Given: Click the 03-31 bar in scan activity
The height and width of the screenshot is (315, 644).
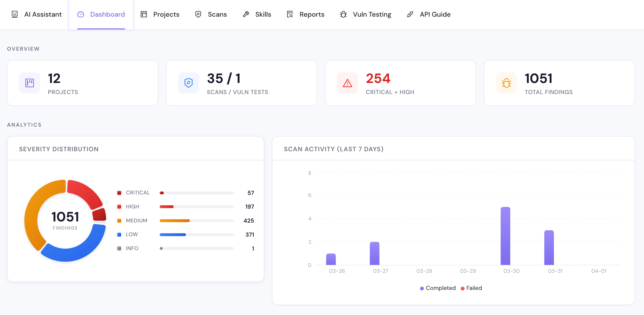Looking at the screenshot, I should coord(549,247).
